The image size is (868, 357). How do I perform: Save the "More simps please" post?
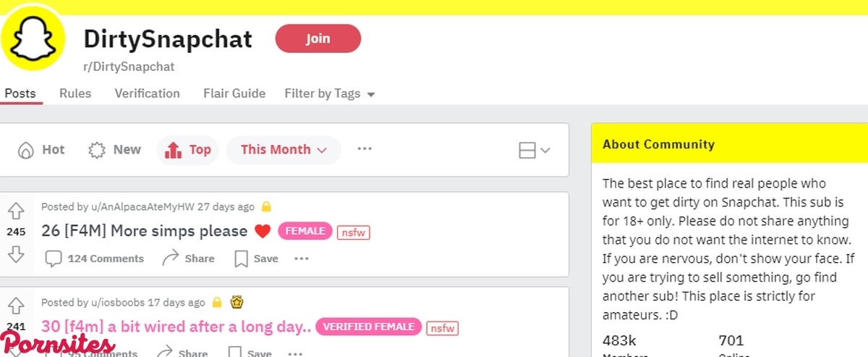257,259
